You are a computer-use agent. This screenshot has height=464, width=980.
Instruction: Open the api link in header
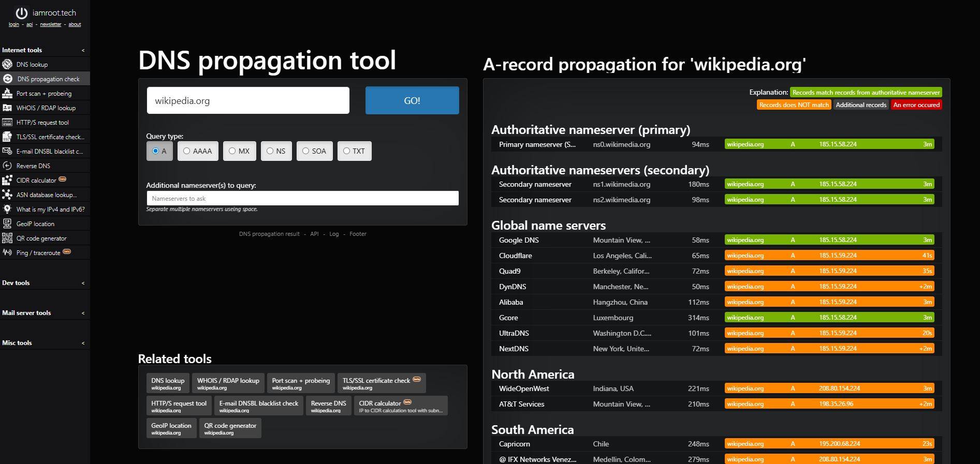click(30, 24)
